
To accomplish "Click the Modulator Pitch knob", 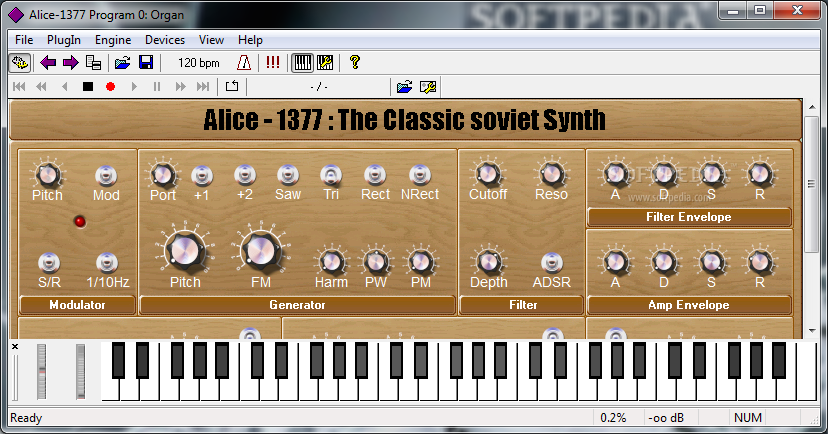I will pyautogui.click(x=48, y=174).
